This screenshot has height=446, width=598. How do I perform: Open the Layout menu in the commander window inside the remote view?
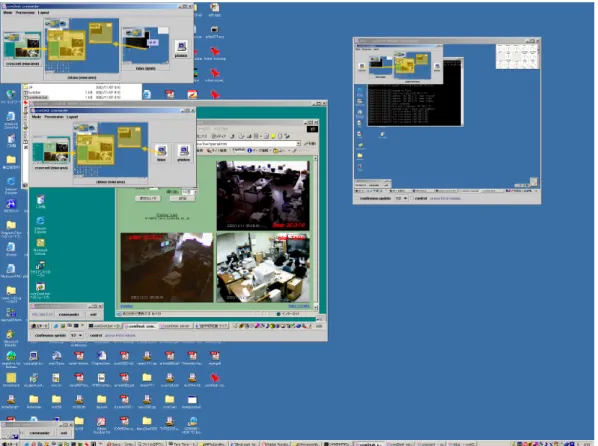click(x=72, y=117)
